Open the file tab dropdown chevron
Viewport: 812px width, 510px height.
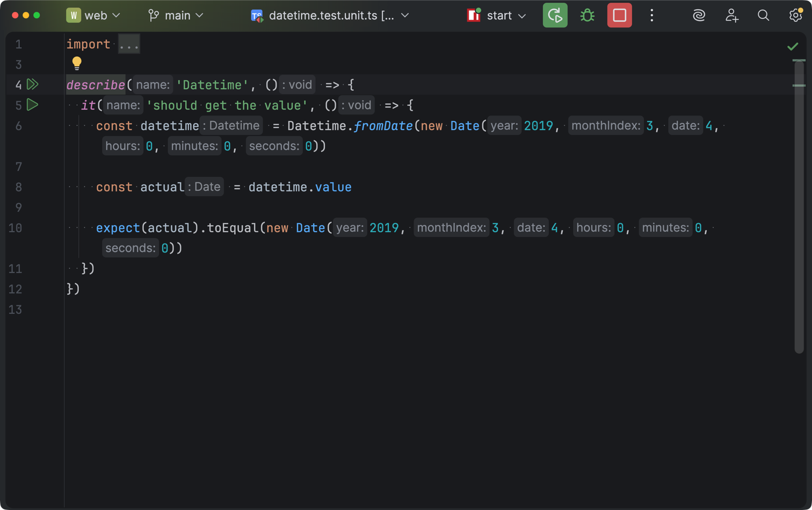[x=404, y=16]
